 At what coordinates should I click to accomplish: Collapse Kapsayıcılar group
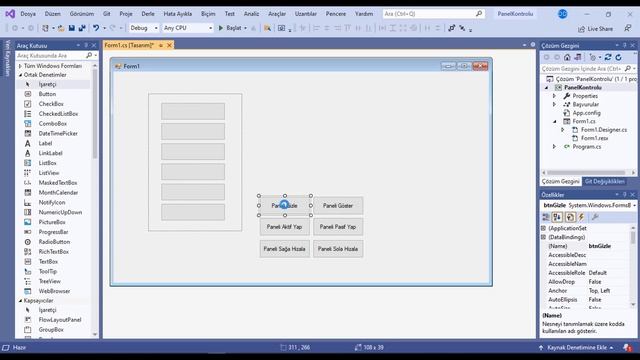[20, 301]
